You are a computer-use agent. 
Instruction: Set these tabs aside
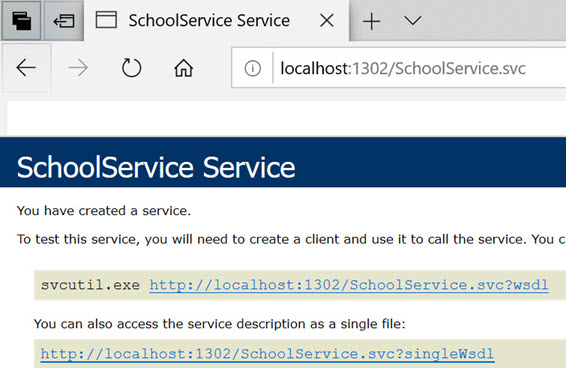pyautogui.click(x=64, y=21)
